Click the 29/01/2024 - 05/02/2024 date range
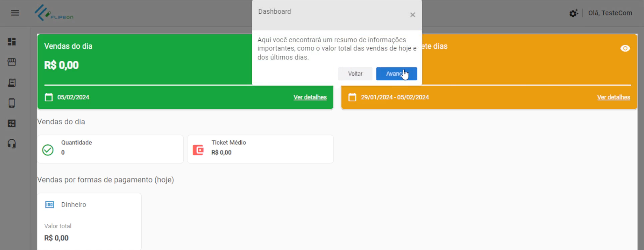The height and width of the screenshot is (250, 644). (395, 97)
